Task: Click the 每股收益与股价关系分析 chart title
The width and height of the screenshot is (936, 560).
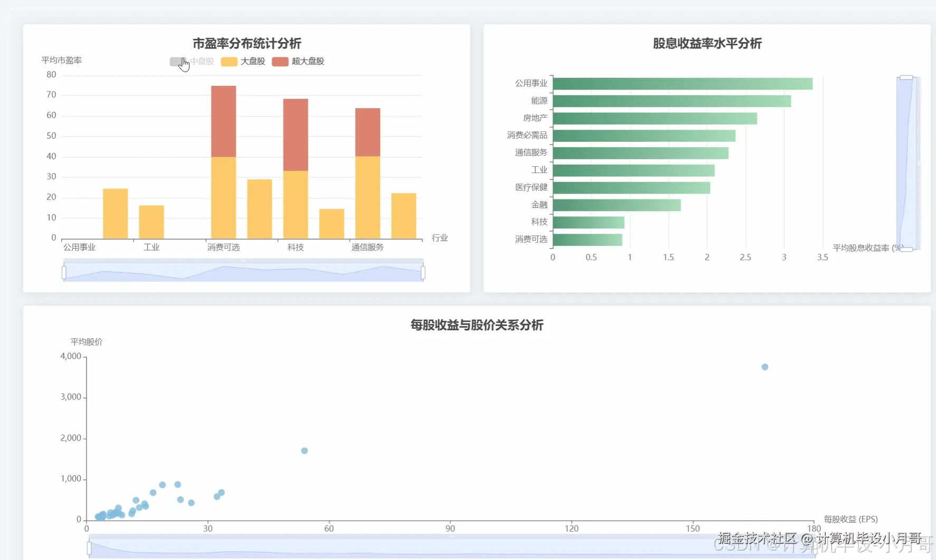Action: [477, 325]
